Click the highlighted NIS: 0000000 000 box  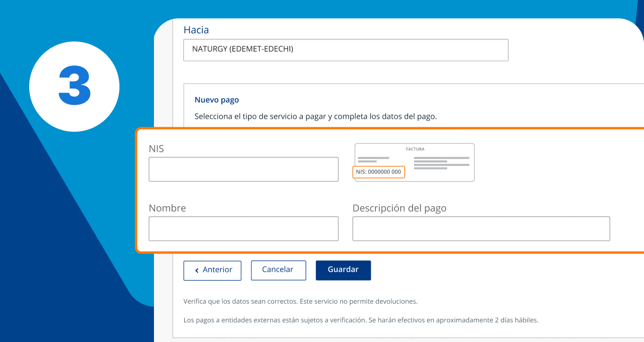pos(378,172)
